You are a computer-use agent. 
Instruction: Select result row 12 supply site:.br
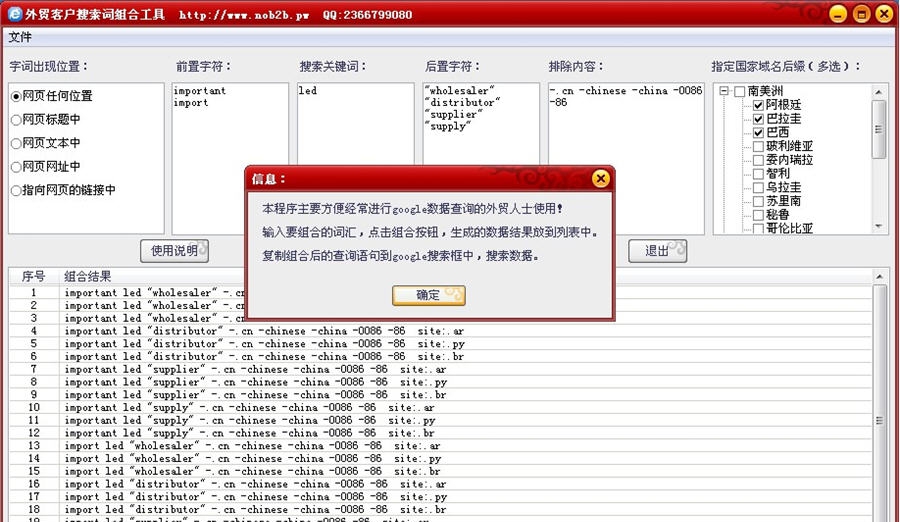(x=440, y=433)
